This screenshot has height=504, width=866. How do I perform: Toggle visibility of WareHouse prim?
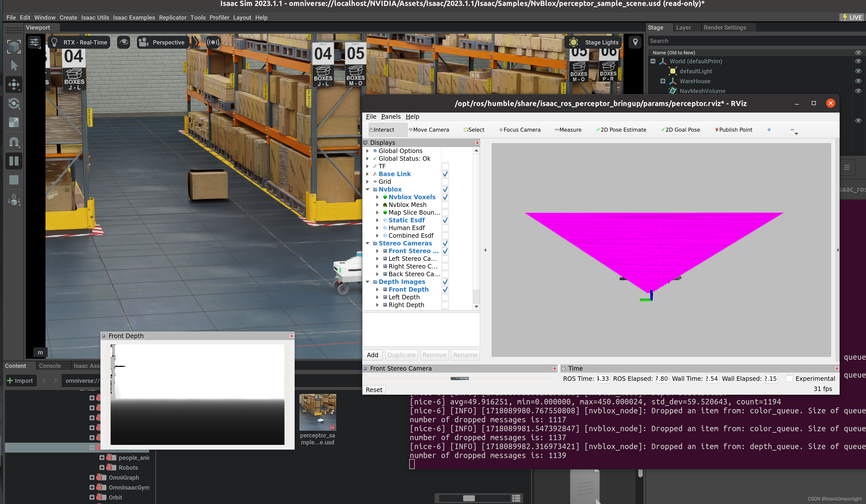tap(858, 81)
